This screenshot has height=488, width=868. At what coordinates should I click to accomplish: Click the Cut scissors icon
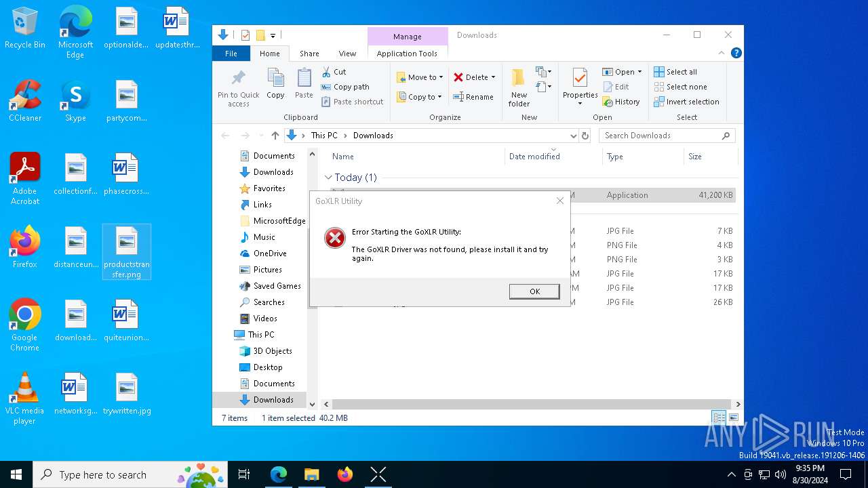pos(326,72)
